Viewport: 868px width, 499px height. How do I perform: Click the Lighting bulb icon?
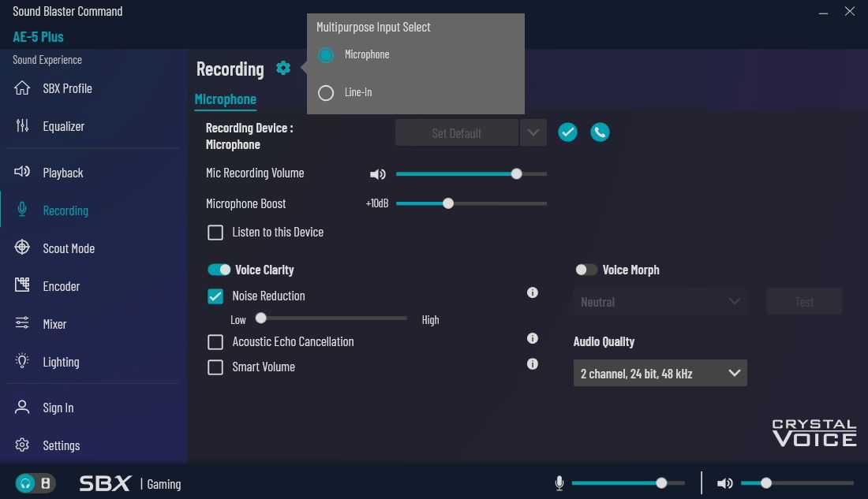(22, 361)
